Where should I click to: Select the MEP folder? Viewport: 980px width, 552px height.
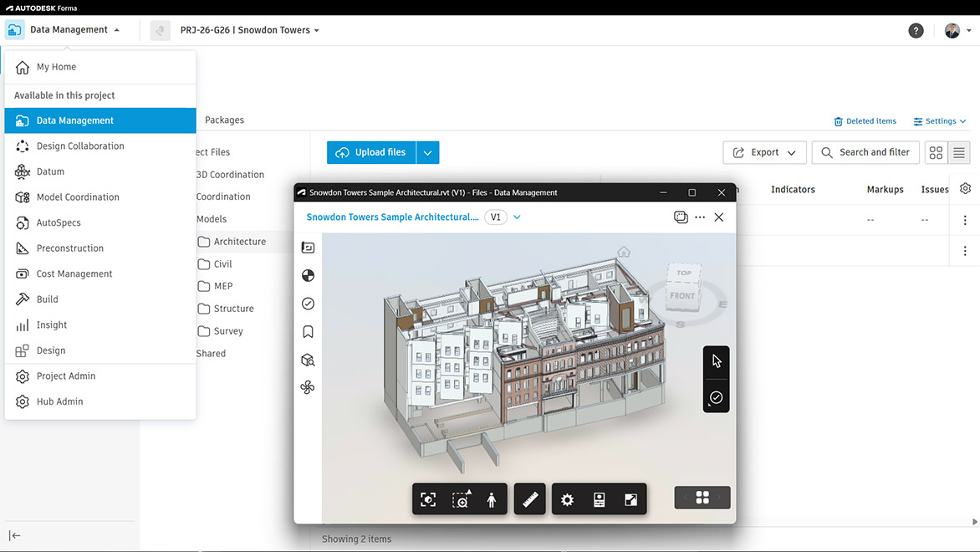(x=216, y=286)
